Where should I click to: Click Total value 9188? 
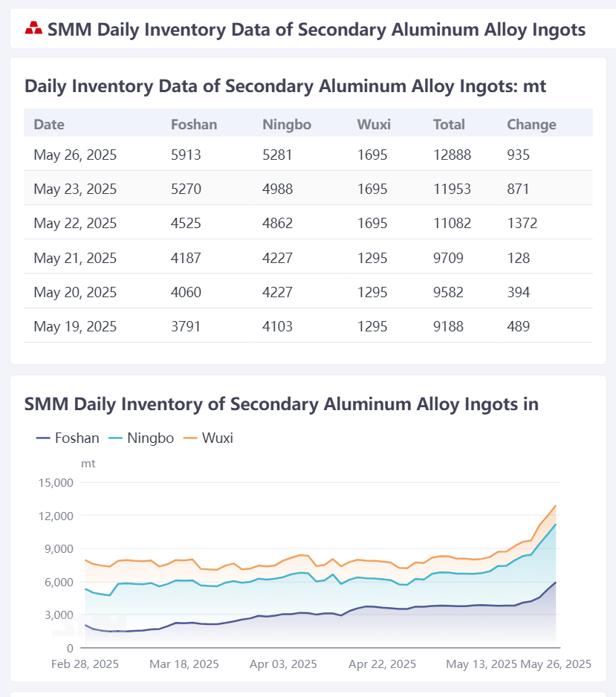(449, 326)
